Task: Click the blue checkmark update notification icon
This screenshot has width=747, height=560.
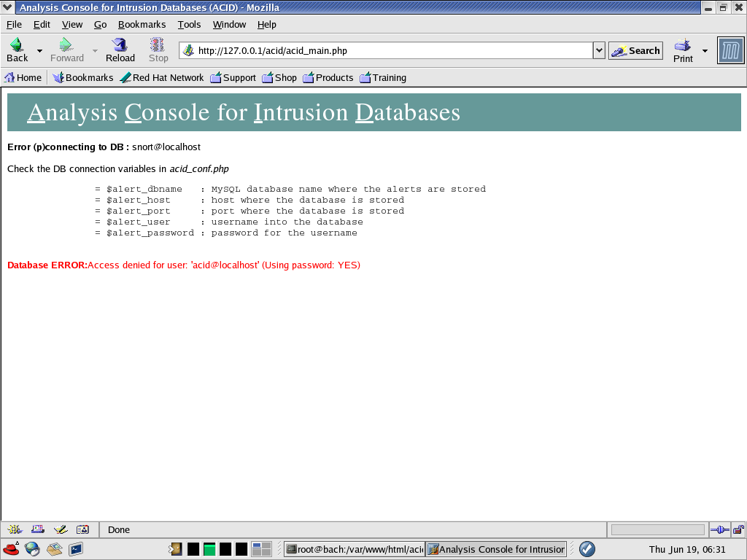Action: [587, 549]
